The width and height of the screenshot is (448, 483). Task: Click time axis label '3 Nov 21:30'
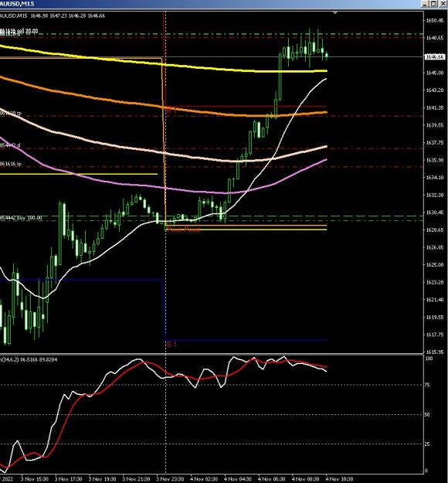click(x=137, y=479)
